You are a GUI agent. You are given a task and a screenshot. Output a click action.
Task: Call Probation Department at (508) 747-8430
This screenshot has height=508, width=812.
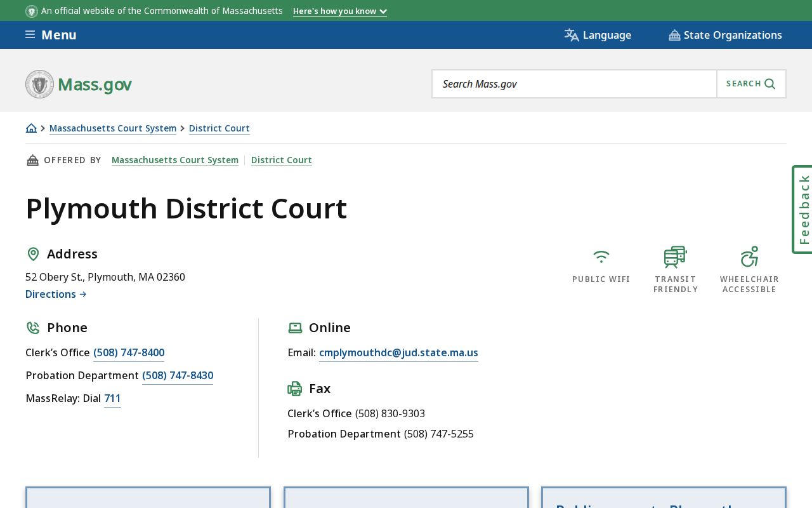click(x=178, y=375)
